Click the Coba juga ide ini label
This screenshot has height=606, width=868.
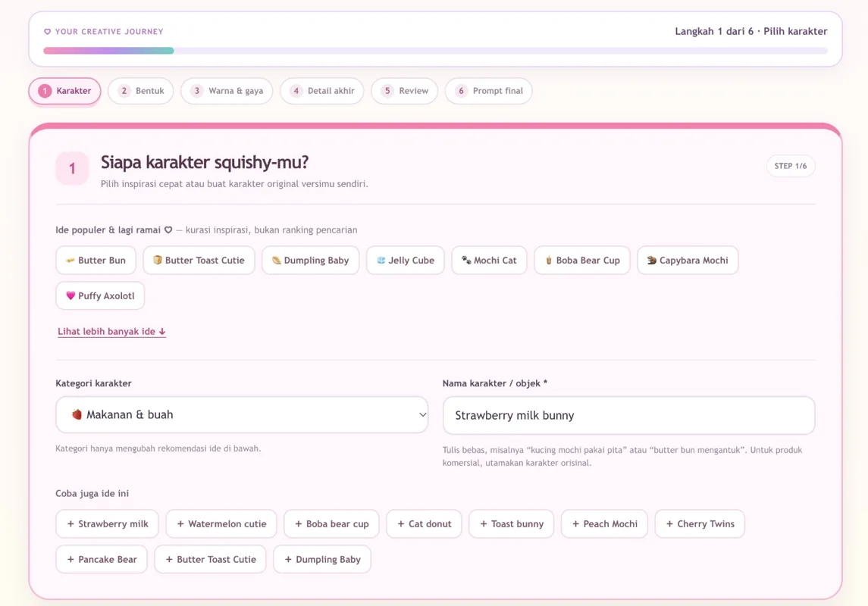point(92,494)
